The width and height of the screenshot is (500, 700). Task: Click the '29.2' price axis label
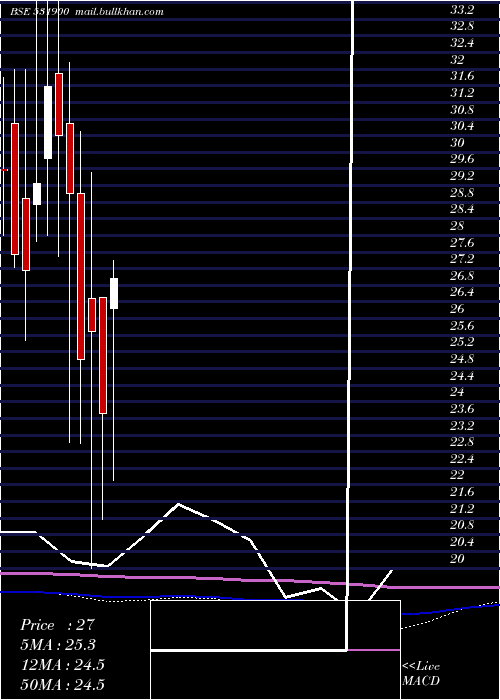tap(462, 176)
